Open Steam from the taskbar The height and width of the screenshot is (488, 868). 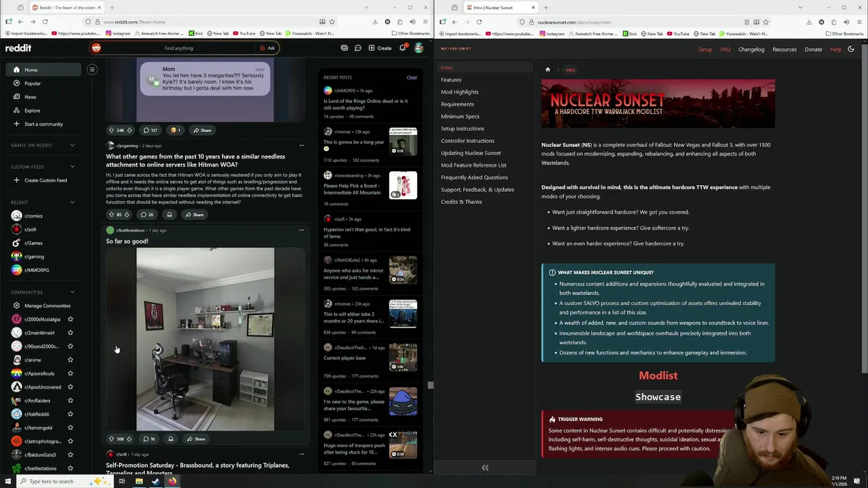[x=155, y=481]
